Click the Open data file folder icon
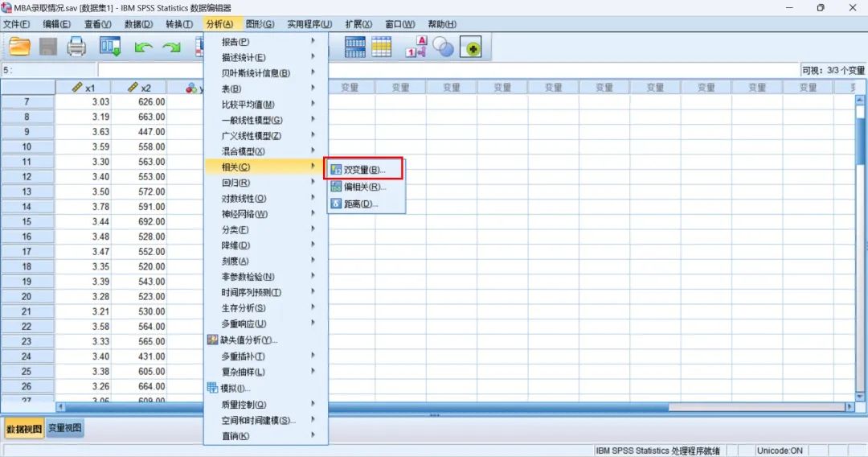The width and height of the screenshot is (868, 457). [x=19, y=47]
